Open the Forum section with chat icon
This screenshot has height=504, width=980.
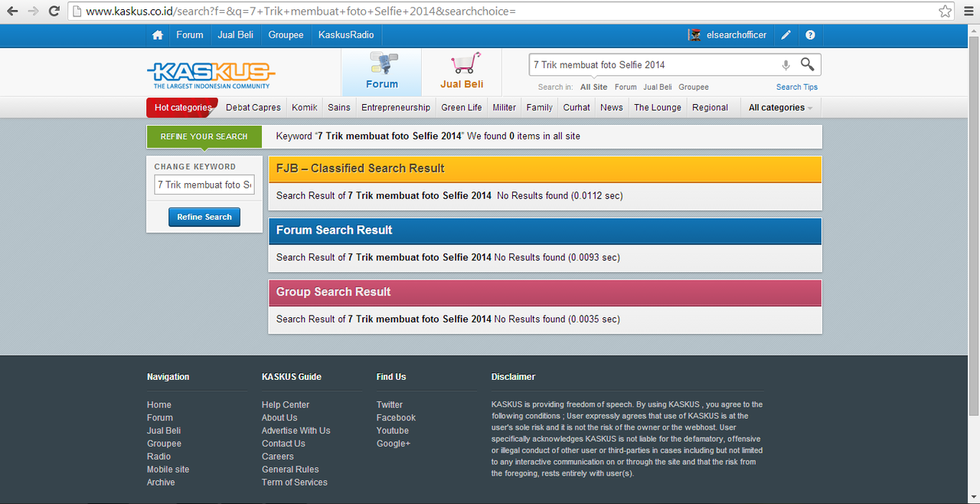381,72
